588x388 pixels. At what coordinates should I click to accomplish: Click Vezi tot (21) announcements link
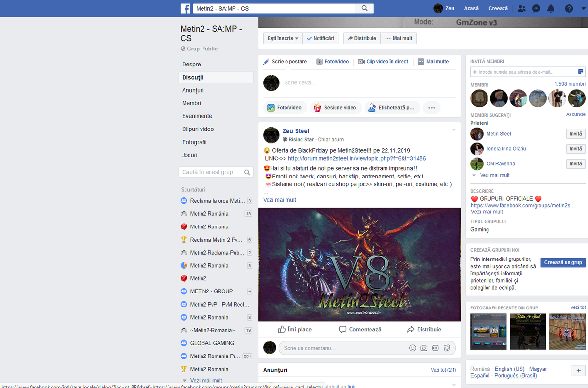(x=443, y=370)
